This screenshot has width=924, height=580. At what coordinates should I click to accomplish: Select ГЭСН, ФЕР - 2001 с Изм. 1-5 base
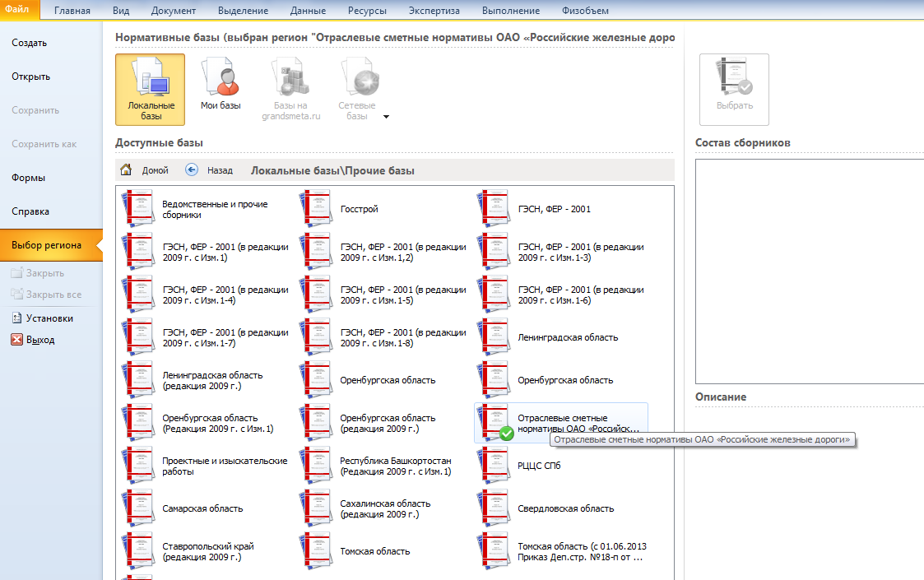(384, 295)
